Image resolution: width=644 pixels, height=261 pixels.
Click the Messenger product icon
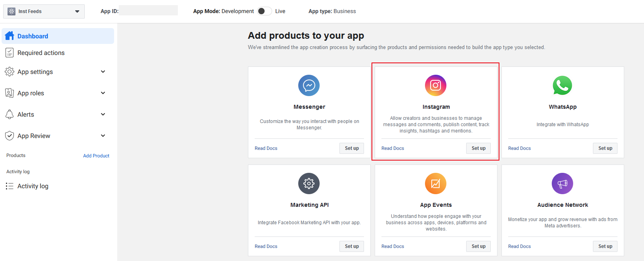pos(309,85)
